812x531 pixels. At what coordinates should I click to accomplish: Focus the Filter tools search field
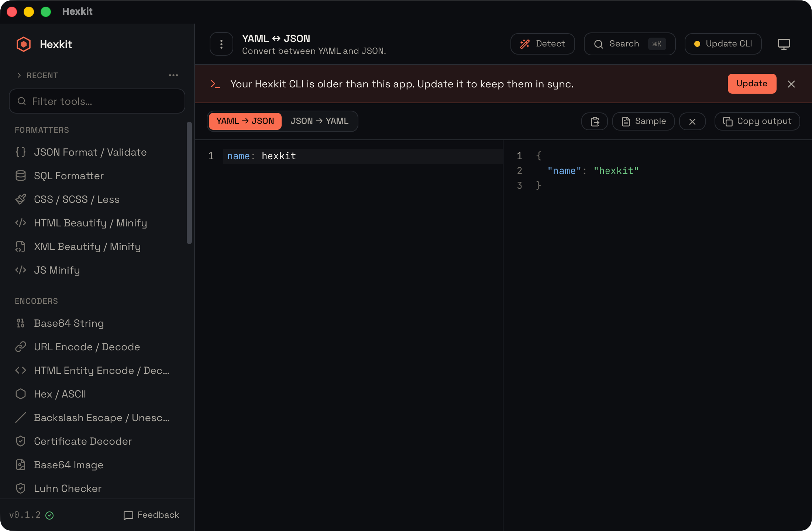97,101
